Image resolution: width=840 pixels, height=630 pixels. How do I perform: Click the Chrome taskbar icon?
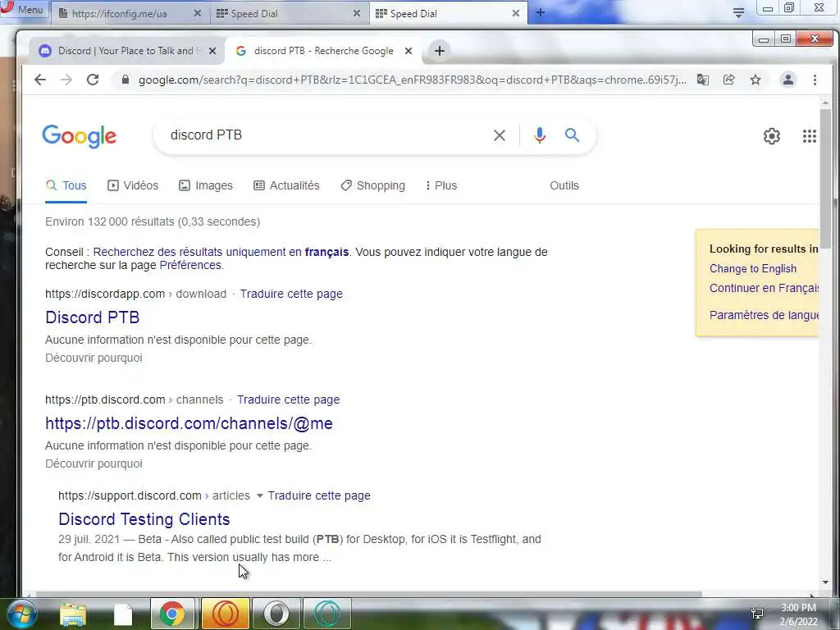click(x=172, y=614)
